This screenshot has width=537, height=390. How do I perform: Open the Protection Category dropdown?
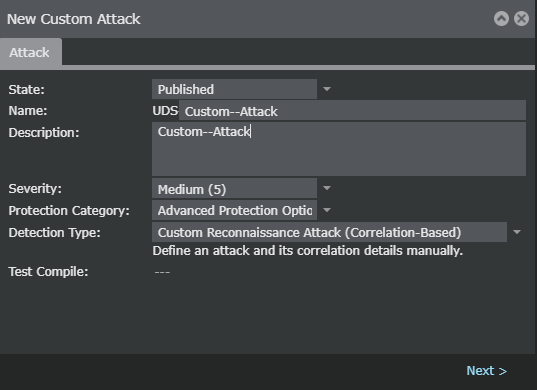(x=234, y=210)
